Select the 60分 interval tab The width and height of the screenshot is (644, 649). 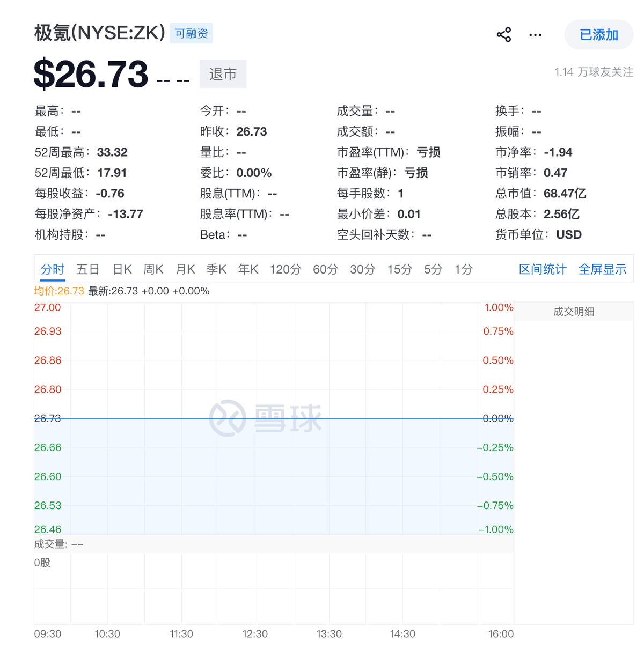pos(325,270)
